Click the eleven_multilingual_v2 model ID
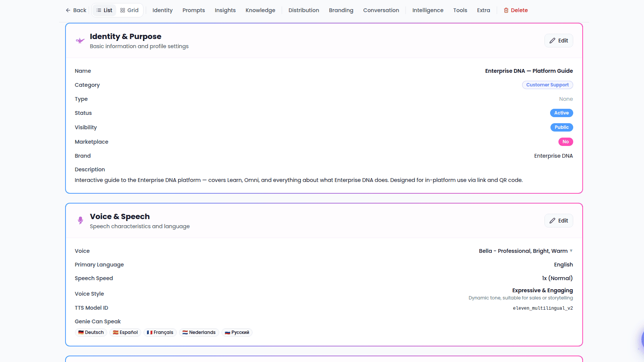Viewport: 644px width, 362px height. pyautogui.click(x=543, y=308)
